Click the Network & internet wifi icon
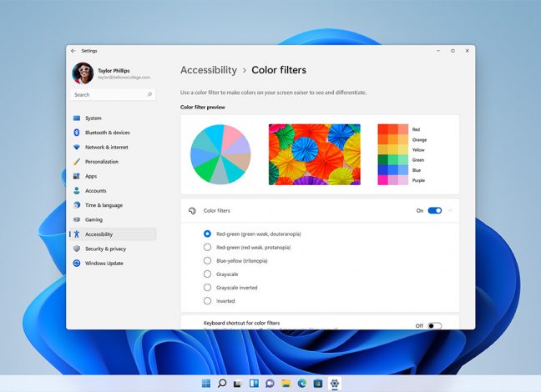Viewport: 541px width, 392px height. pyautogui.click(x=77, y=148)
